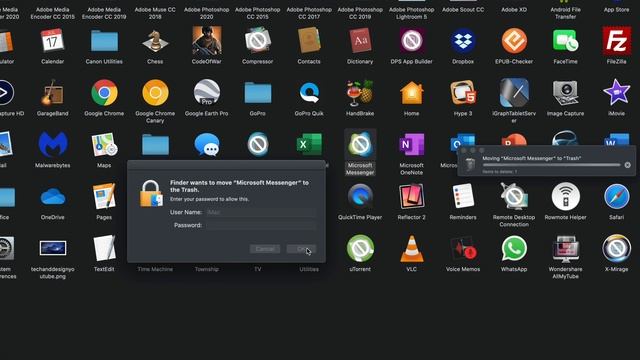Select the Microsoft Messenger icon
640x360 pixels.
(360, 144)
